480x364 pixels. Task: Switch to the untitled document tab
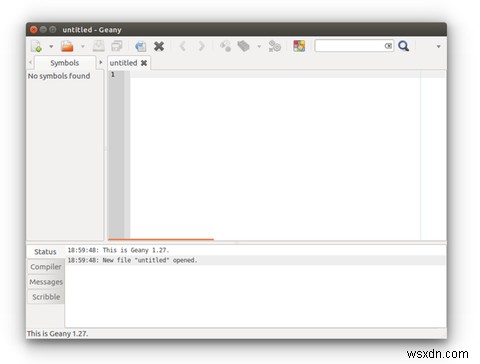coord(123,63)
